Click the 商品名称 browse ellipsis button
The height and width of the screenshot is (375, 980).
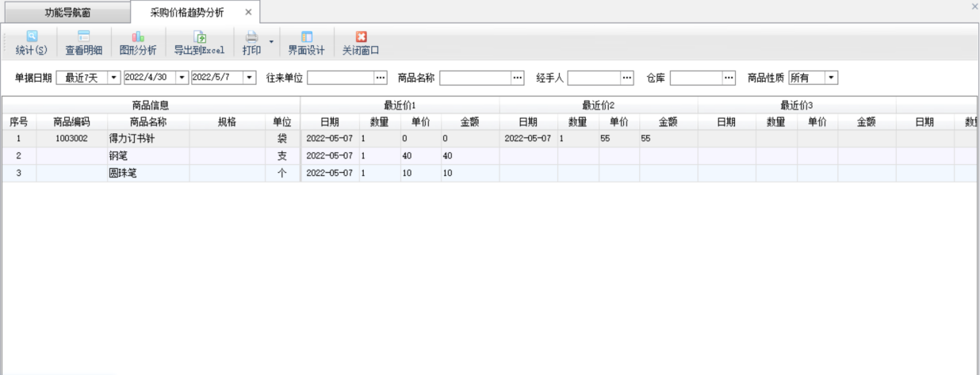click(518, 78)
